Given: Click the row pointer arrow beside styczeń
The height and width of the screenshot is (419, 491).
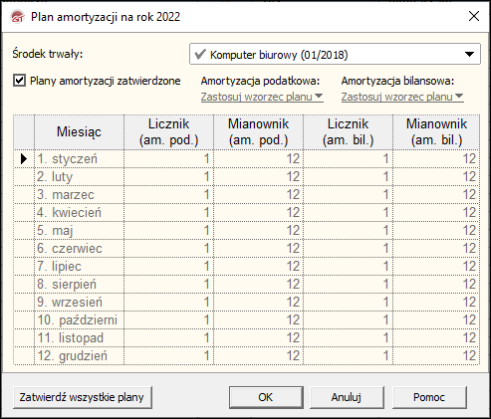Looking at the screenshot, I should [24, 159].
